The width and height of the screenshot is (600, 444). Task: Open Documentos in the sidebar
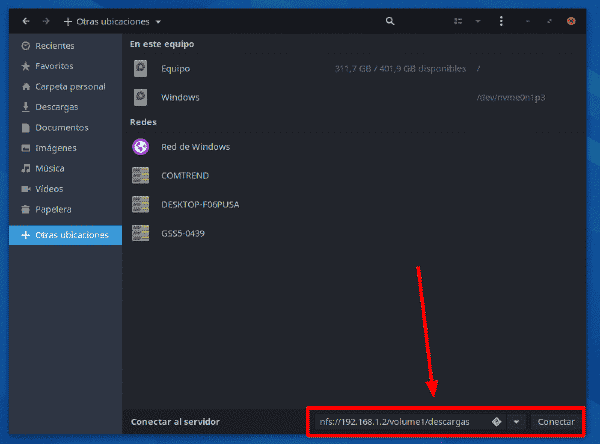click(x=65, y=128)
